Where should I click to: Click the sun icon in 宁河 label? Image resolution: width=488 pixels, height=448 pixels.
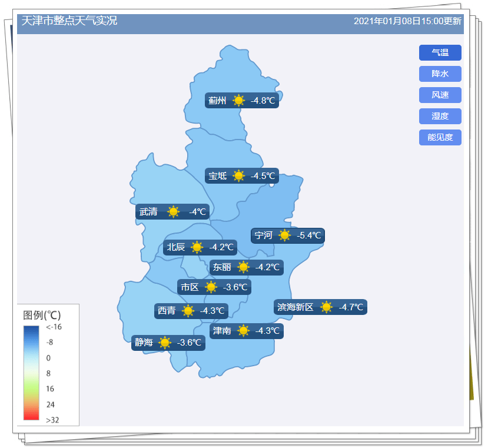(284, 235)
